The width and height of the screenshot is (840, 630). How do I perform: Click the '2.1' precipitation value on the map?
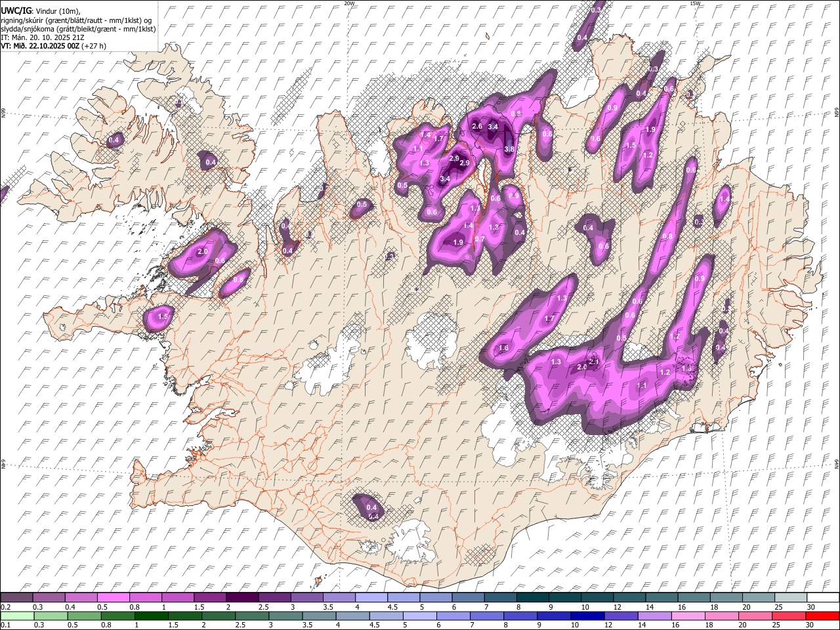(x=595, y=362)
